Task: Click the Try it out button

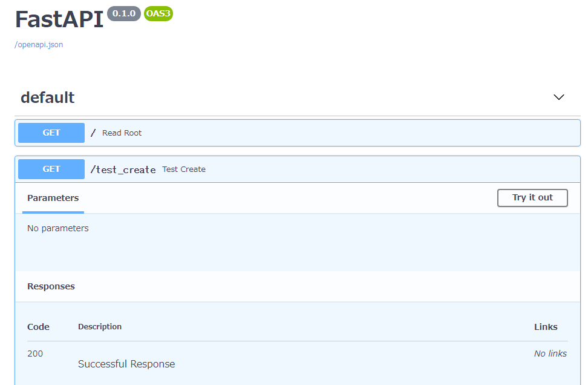Action: pyautogui.click(x=532, y=198)
